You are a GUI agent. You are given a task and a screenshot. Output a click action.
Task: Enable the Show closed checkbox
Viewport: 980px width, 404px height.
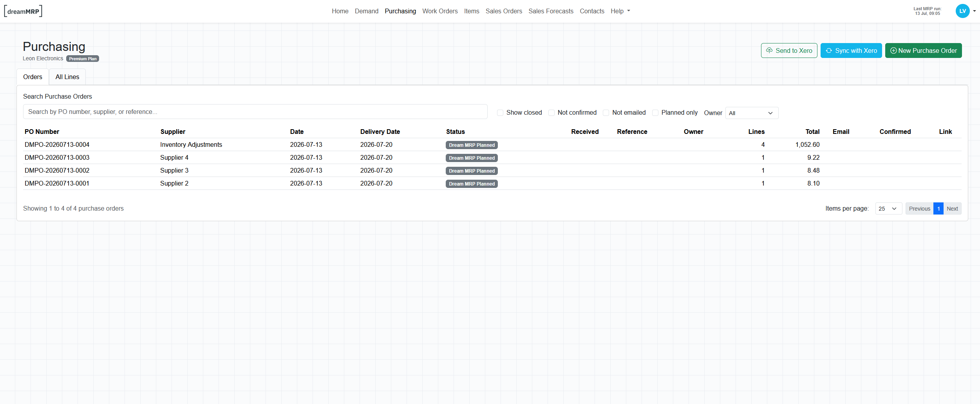500,113
